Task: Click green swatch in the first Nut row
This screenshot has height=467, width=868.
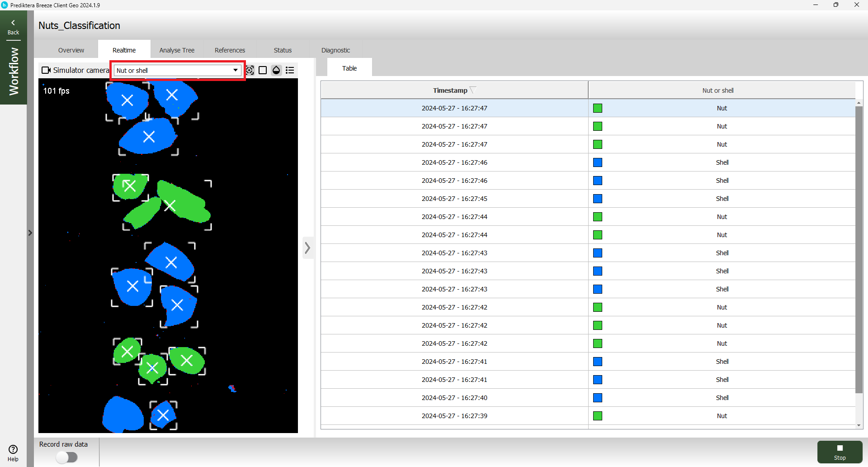Action: [x=598, y=108]
